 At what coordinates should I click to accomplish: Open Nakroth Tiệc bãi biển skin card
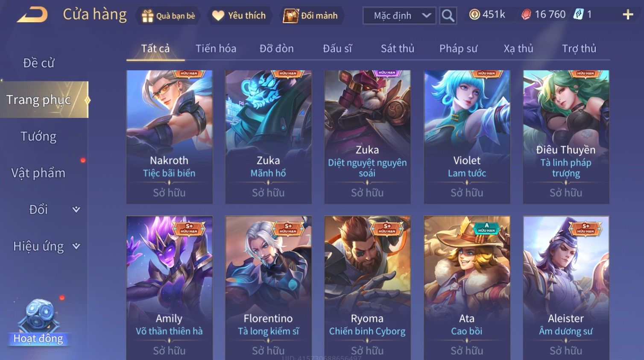click(x=169, y=137)
